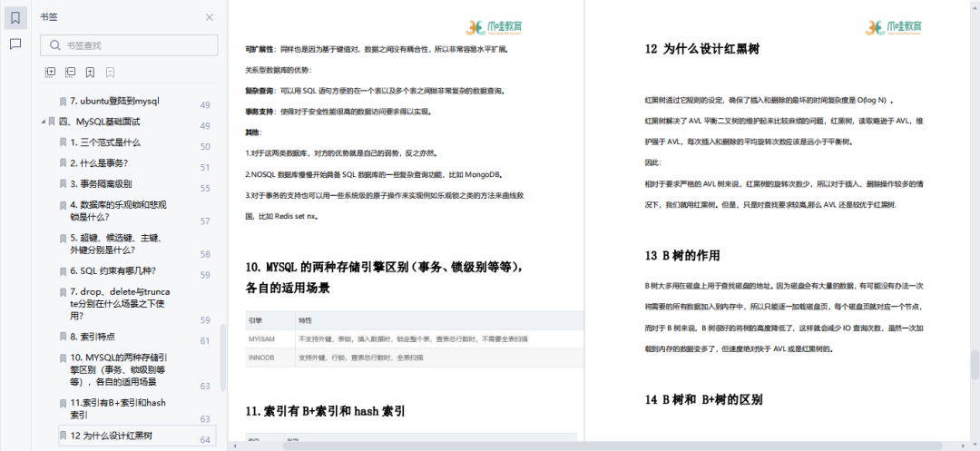The height and width of the screenshot is (451, 980).
Task: Select the 四、MySQL基础面试 bookmark
Action: tap(100, 122)
